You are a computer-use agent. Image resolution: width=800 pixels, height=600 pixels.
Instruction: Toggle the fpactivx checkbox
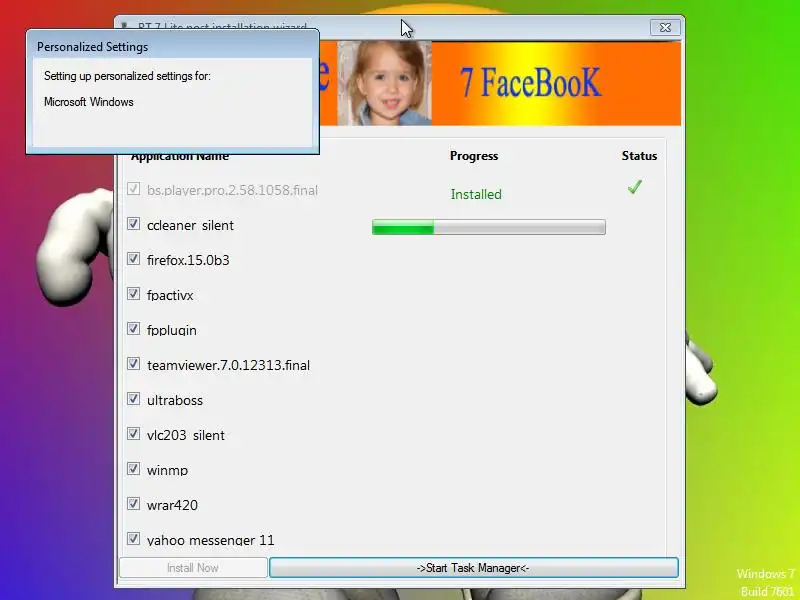point(134,294)
